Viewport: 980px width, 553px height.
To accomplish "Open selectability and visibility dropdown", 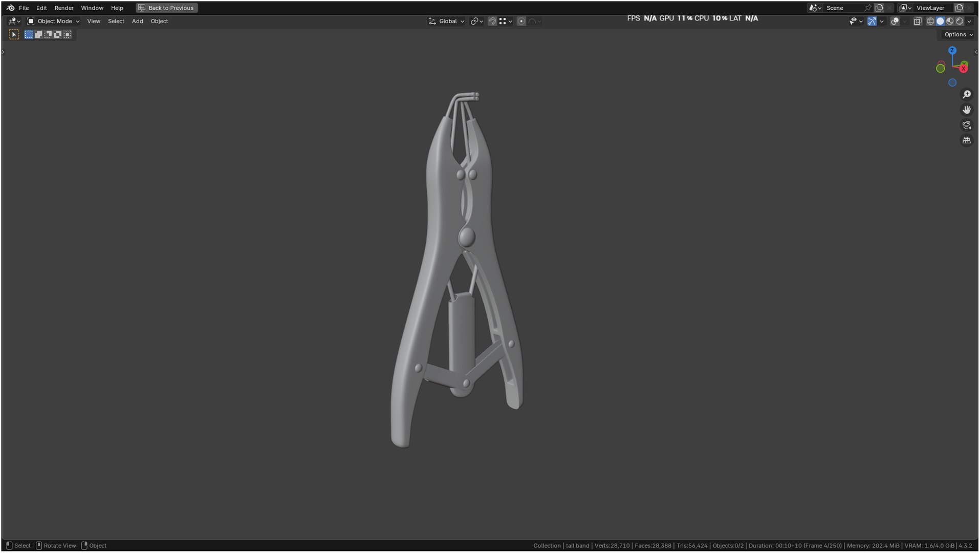I will [x=856, y=21].
